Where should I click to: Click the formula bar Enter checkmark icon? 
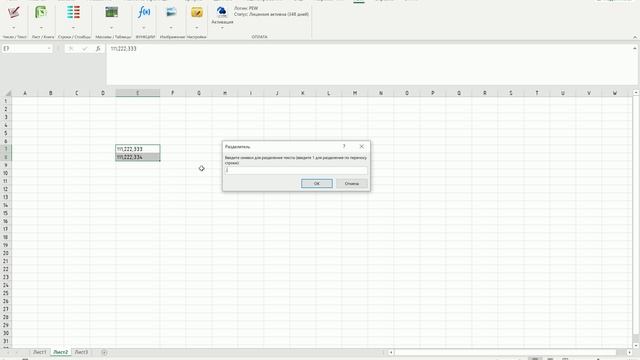coord(84,49)
